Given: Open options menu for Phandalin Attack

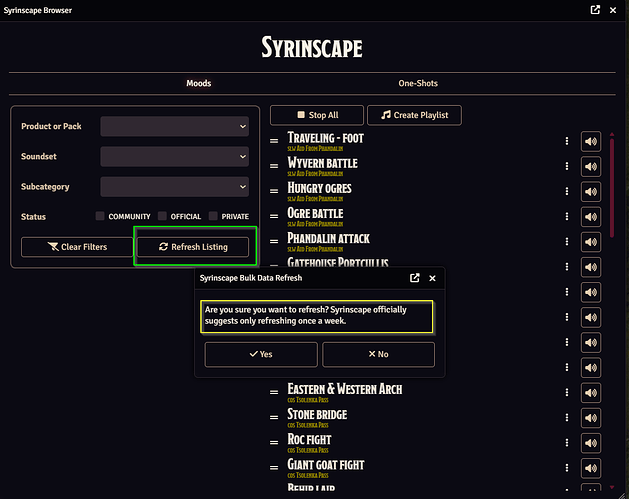Looking at the screenshot, I should 567,241.
